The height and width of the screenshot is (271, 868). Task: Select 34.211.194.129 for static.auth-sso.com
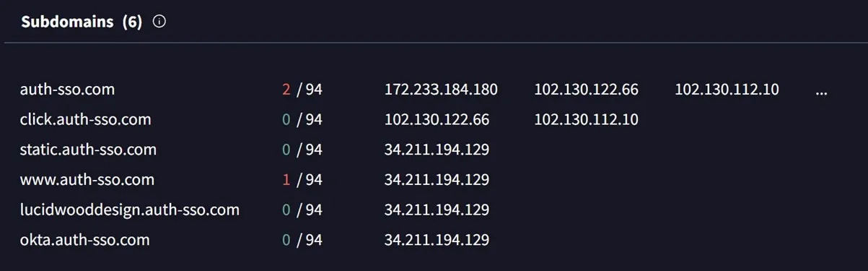437,150
